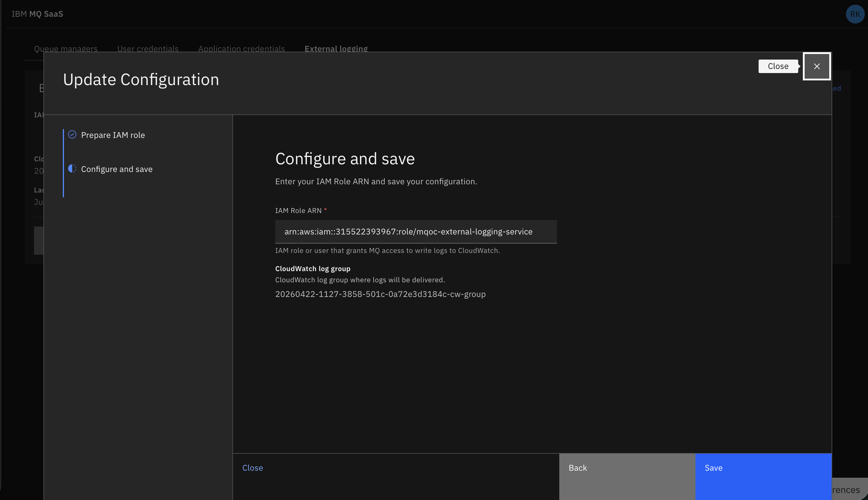Viewport: 868px width, 500px height.
Task: Switch to the External logging tab
Action: 336,48
